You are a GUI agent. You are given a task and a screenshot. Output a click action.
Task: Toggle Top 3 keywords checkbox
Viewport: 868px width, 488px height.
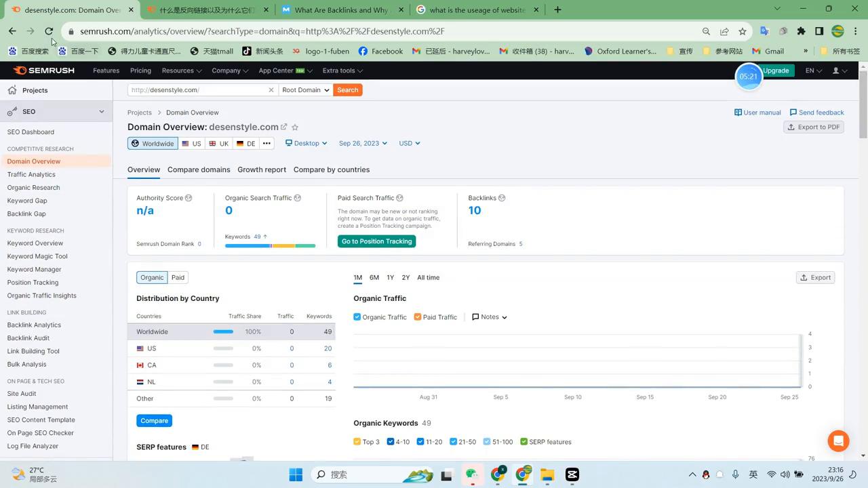tap(357, 441)
